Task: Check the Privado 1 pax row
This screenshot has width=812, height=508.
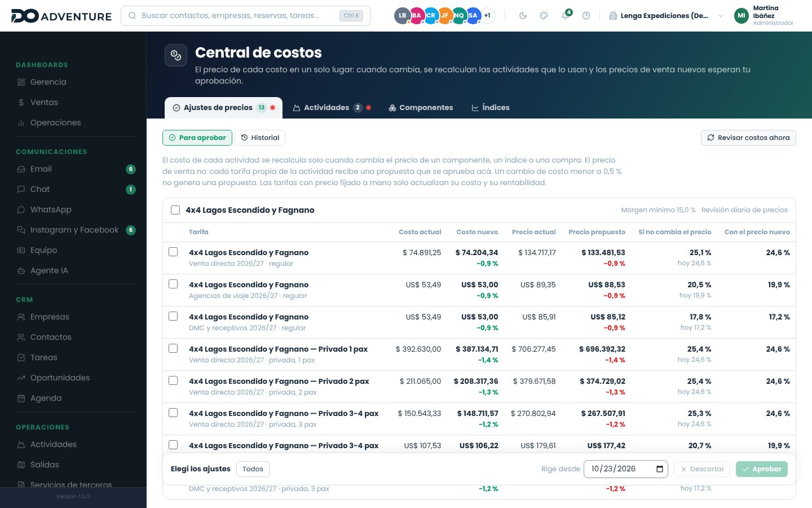Action: pyautogui.click(x=173, y=348)
